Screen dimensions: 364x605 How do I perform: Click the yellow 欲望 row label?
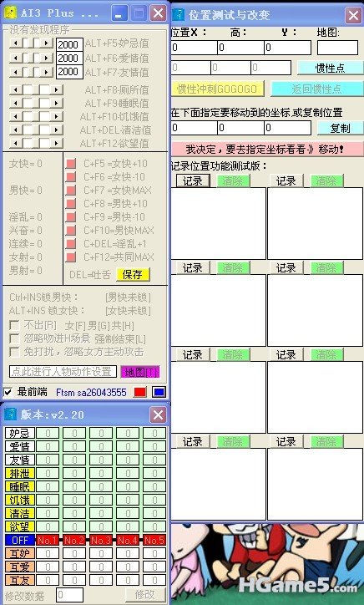click(x=20, y=526)
